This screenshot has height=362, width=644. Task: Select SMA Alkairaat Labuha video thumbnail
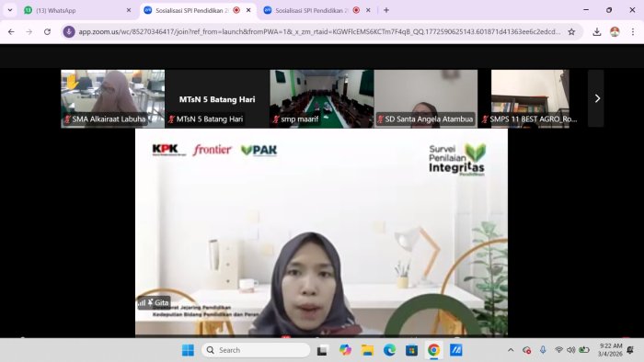point(113,99)
